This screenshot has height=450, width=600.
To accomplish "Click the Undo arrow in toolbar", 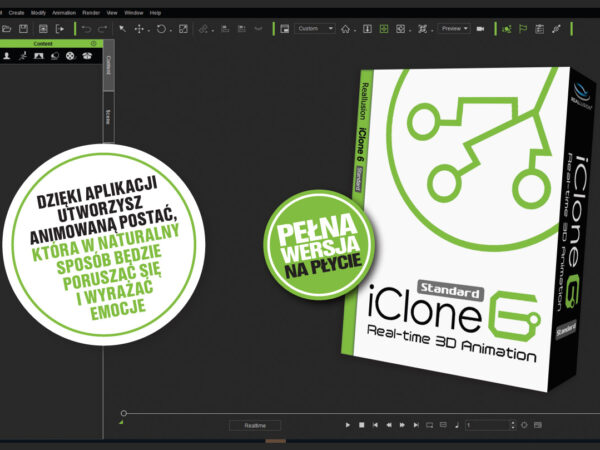I will point(84,29).
